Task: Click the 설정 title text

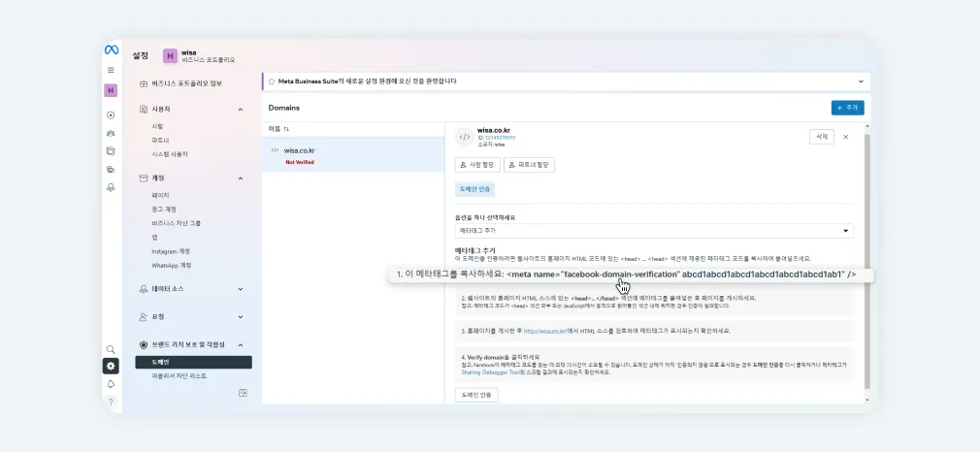Action: [x=140, y=55]
